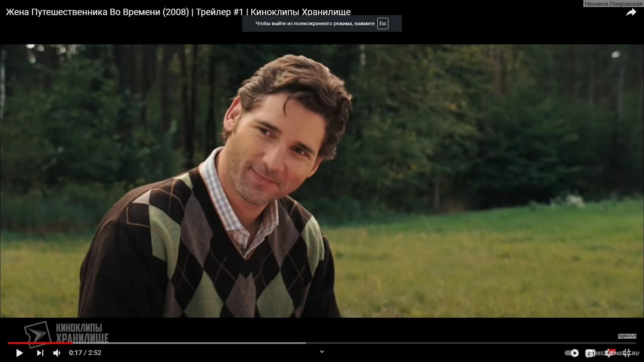Skip to the next video
This screenshot has width=644, height=362.
point(40,353)
